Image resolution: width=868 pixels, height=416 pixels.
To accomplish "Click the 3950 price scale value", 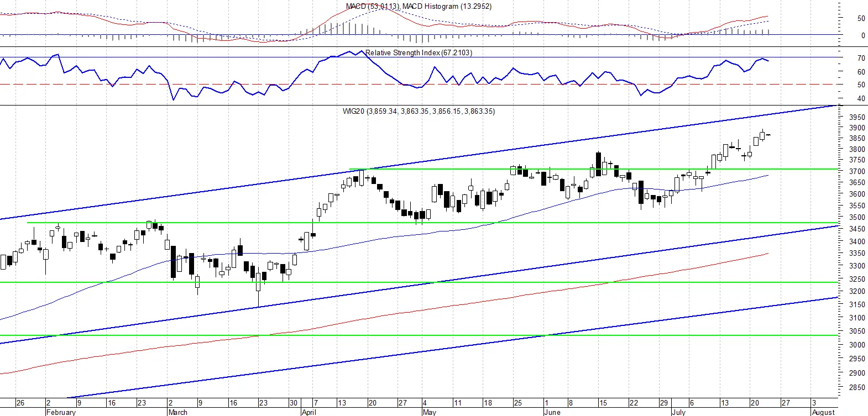I will [857, 118].
